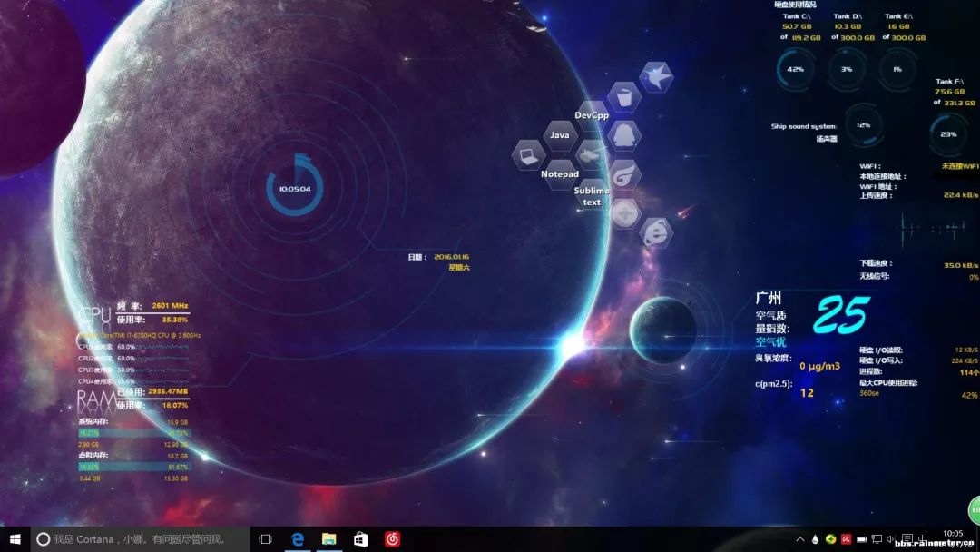Click the Tank C:\ 42% ring gauge
This screenshot has height=552, width=980.
[796, 69]
